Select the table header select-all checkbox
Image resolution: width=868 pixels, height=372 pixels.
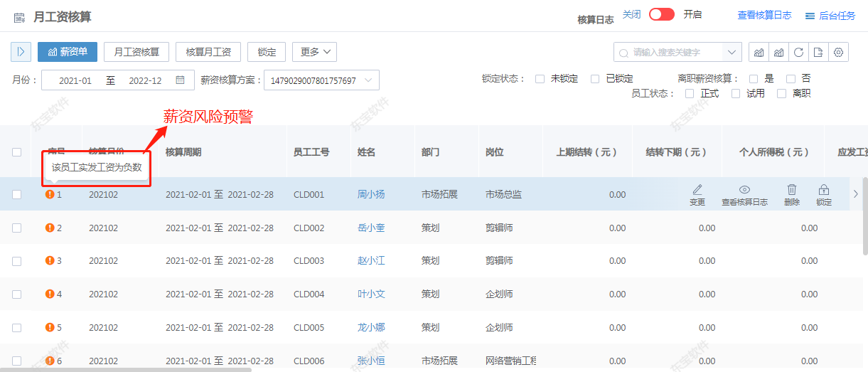click(x=17, y=152)
